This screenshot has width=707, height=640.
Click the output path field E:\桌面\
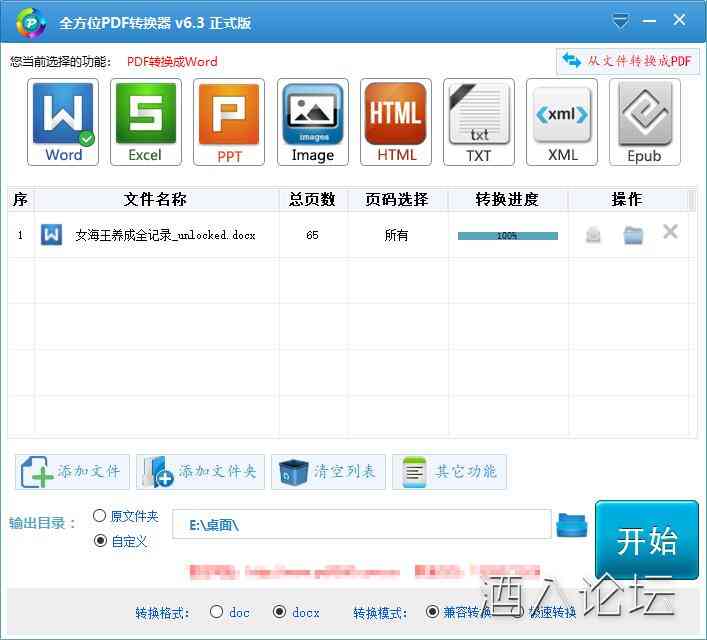(x=362, y=524)
